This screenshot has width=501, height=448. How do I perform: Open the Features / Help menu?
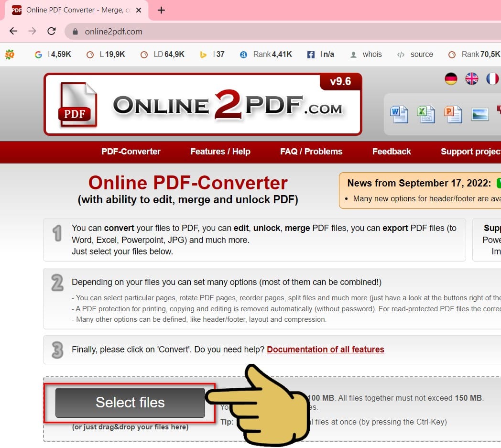pos(220,152)
